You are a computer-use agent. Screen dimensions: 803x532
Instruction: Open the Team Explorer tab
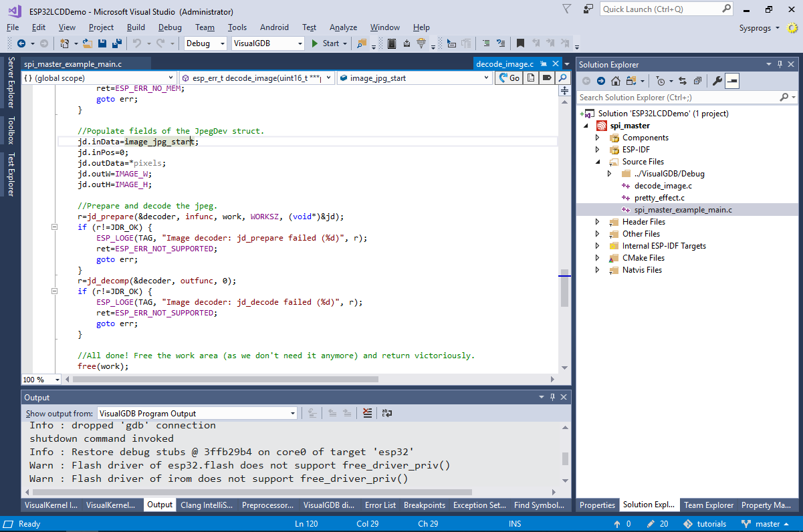(x=708, y=505)
